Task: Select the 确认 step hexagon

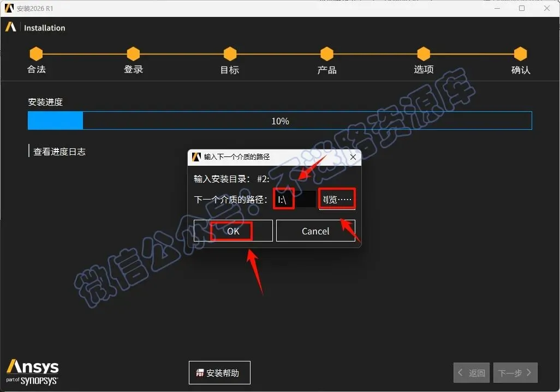Action: click(520, 54)
